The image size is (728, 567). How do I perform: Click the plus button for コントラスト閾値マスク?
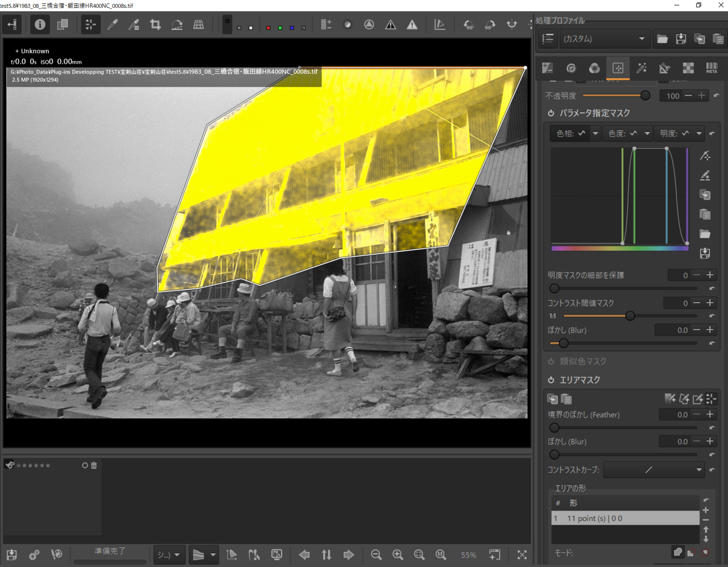point(710,303)
